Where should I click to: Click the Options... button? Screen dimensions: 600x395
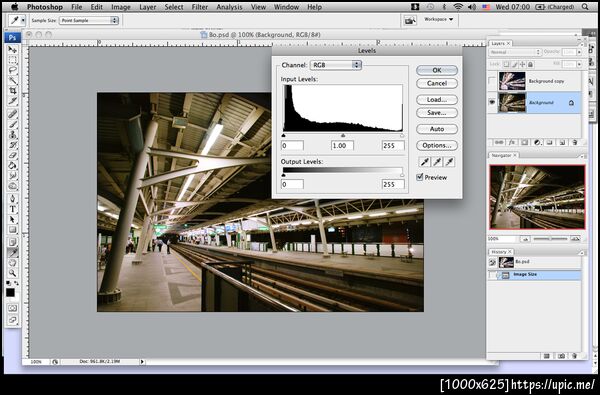click(437, 145)
